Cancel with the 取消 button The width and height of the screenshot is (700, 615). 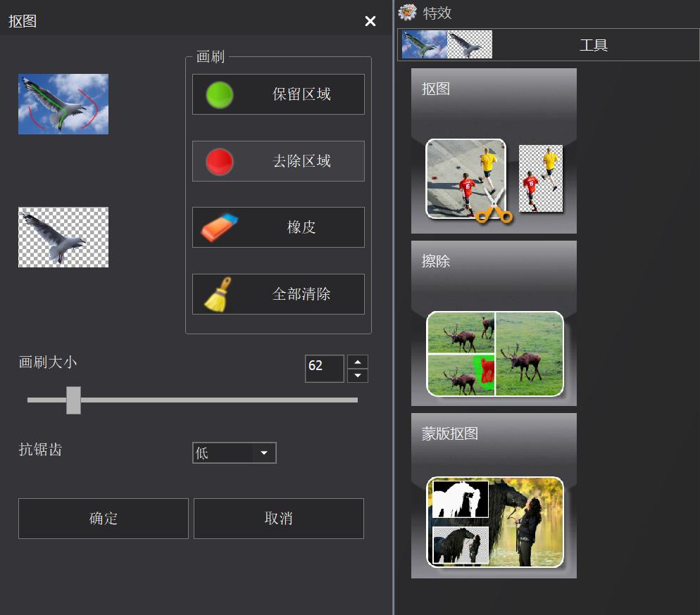[279, 518]
